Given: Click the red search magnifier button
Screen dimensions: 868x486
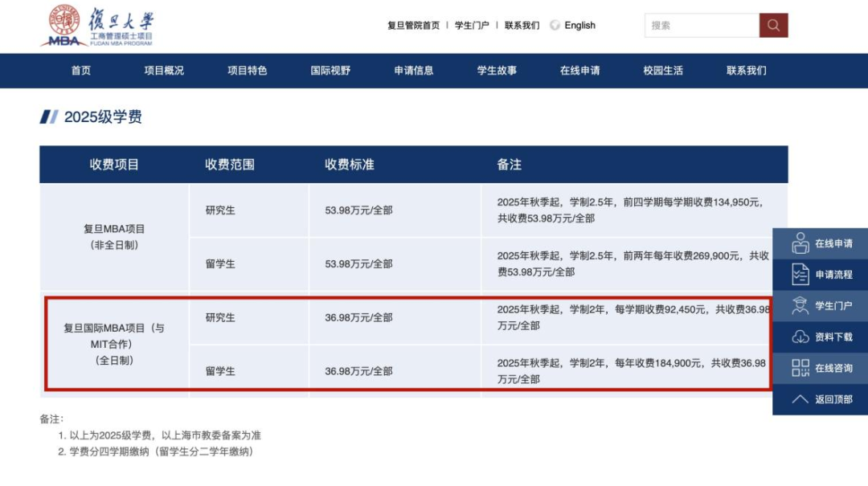Looking at the screenshot, I should point(773,26).
